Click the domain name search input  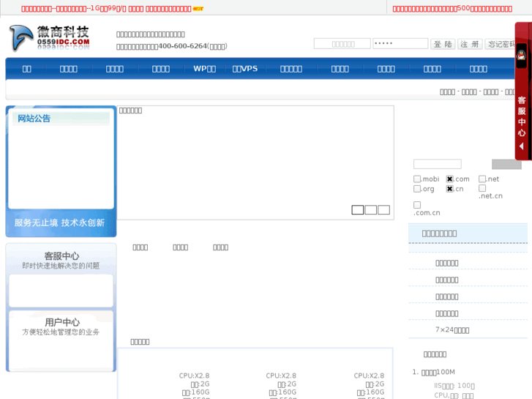coord(438,164)
